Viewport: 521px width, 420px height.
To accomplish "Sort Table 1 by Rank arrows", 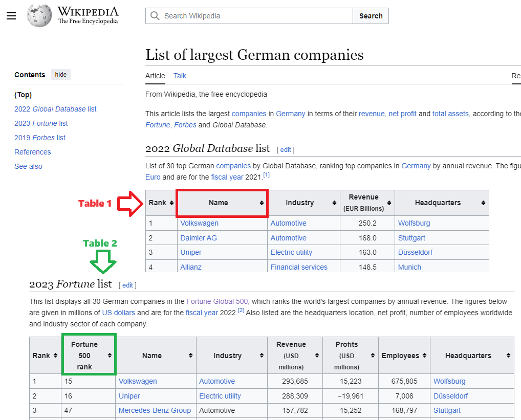I will click(171, 203).
